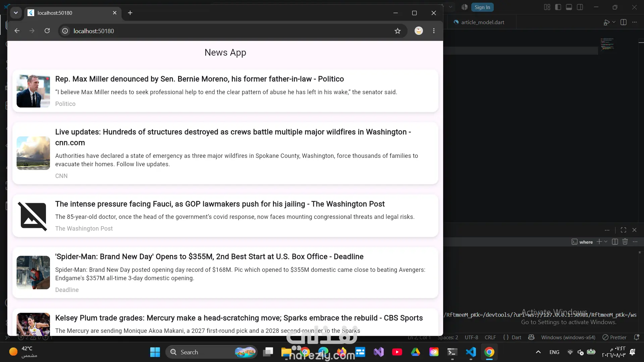Screen dimensions: 644x362
Task: Select the localhost:50180 tab
Action: pos(72,13)
